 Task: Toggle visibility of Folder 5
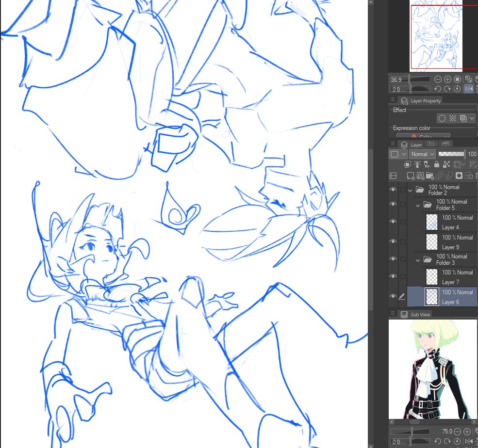coord(393,204)
